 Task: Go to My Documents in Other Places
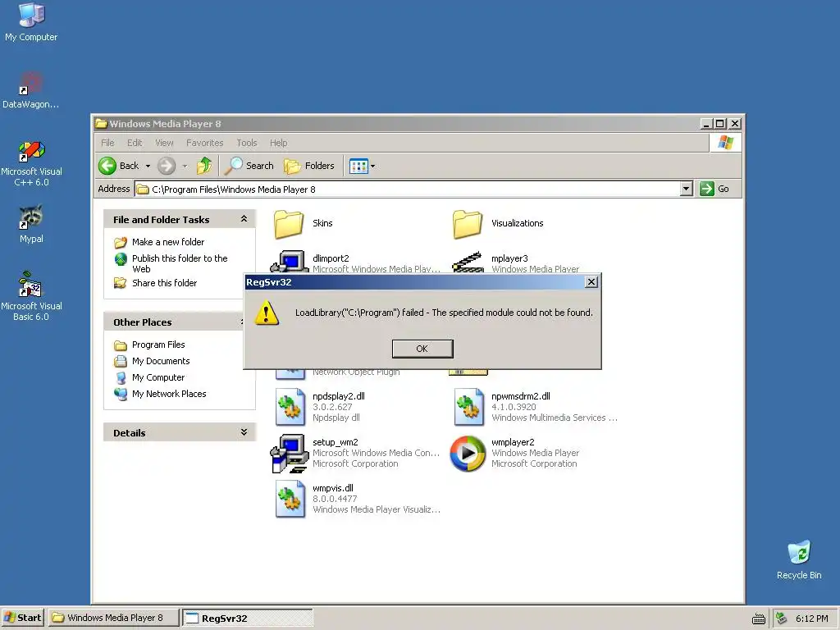coord(161,361)
